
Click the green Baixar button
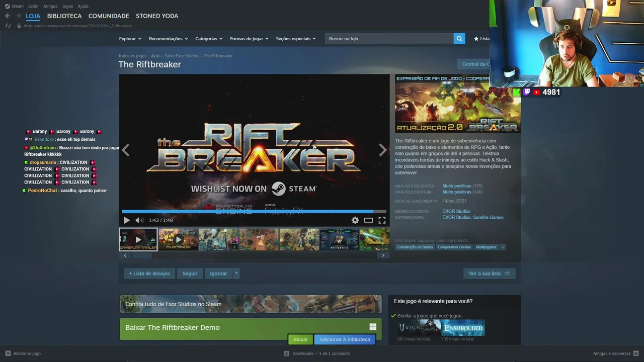pos(300,339)
